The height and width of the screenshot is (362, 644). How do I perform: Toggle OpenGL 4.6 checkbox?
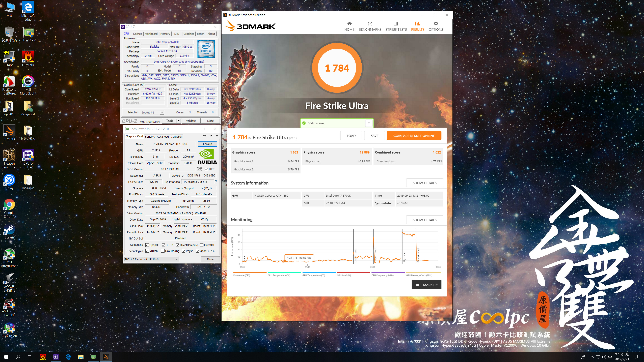click(x=198, y=251)
